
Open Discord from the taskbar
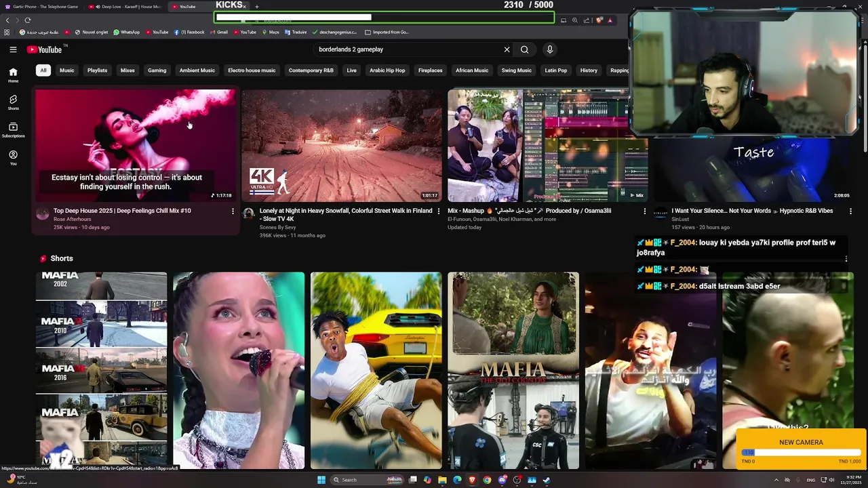tap(502, 480)
